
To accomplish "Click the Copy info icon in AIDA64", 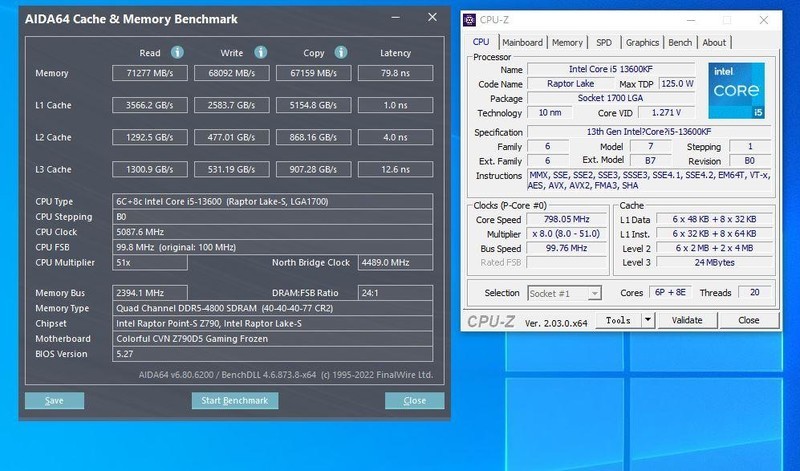I will point(341,52).
